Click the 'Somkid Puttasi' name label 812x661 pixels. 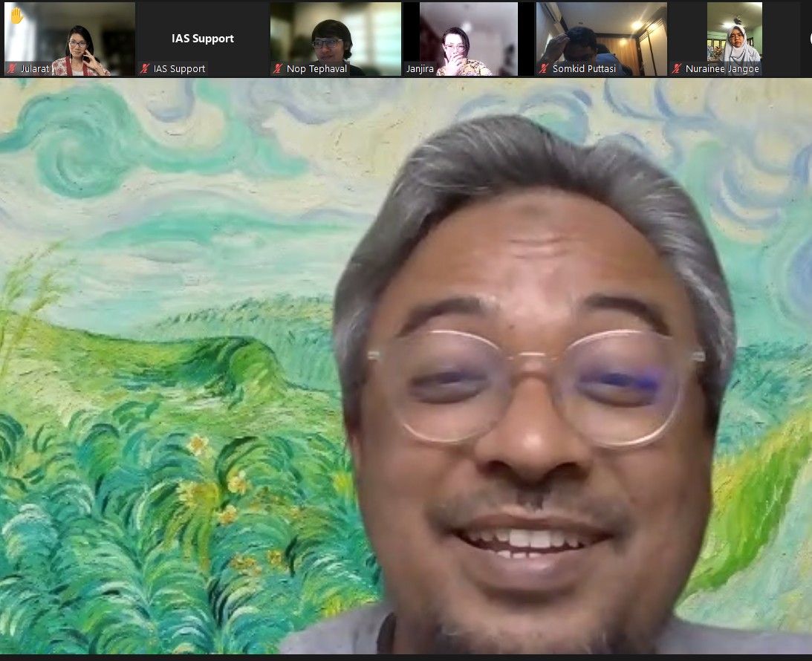pyautogui.click(x=584, y=68)
